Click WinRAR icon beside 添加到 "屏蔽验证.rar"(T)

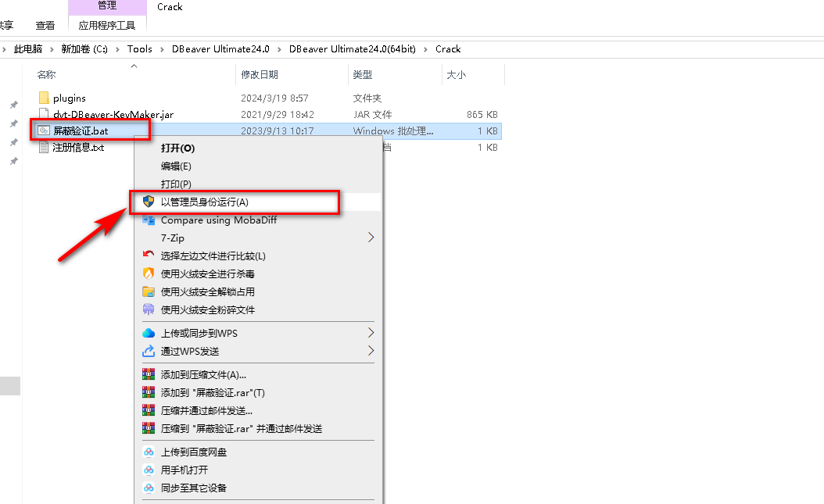tap(149, 392)
